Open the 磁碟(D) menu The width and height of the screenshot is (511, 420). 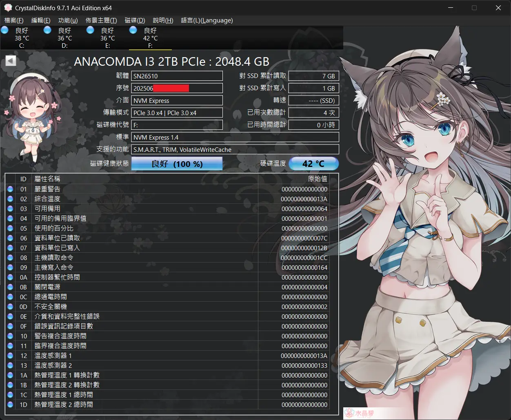point(135,20)
